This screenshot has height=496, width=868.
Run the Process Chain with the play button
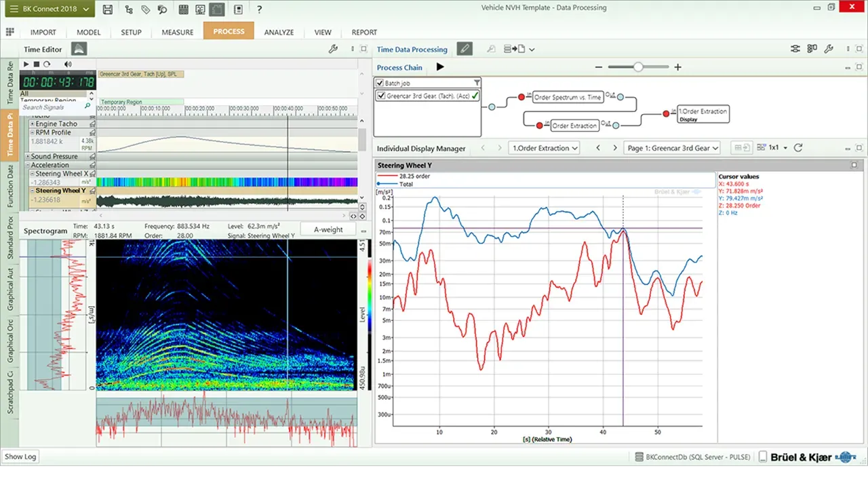439,67
